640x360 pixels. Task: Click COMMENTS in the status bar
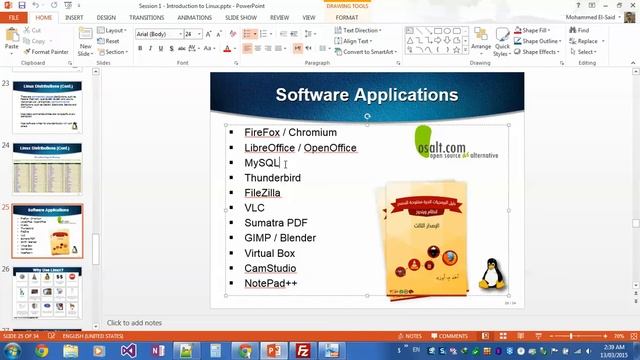tap(449, 336)
